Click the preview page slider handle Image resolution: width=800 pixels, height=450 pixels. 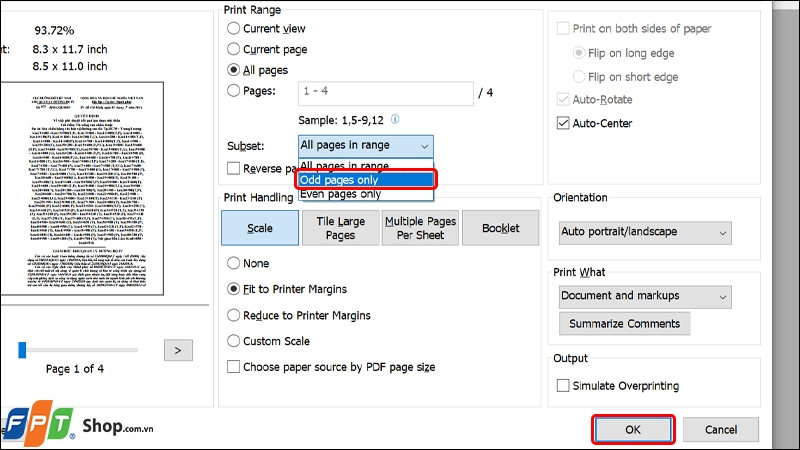[x=22, y=350]
